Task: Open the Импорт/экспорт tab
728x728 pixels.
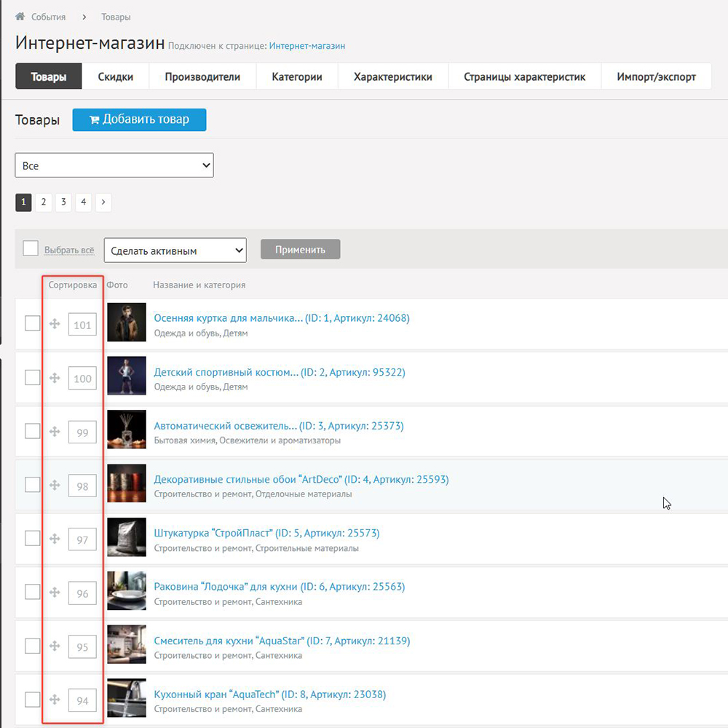Action: tap(656, 76)
